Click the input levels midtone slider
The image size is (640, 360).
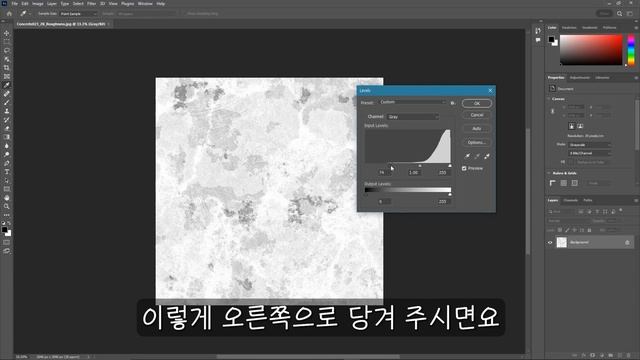420,166
